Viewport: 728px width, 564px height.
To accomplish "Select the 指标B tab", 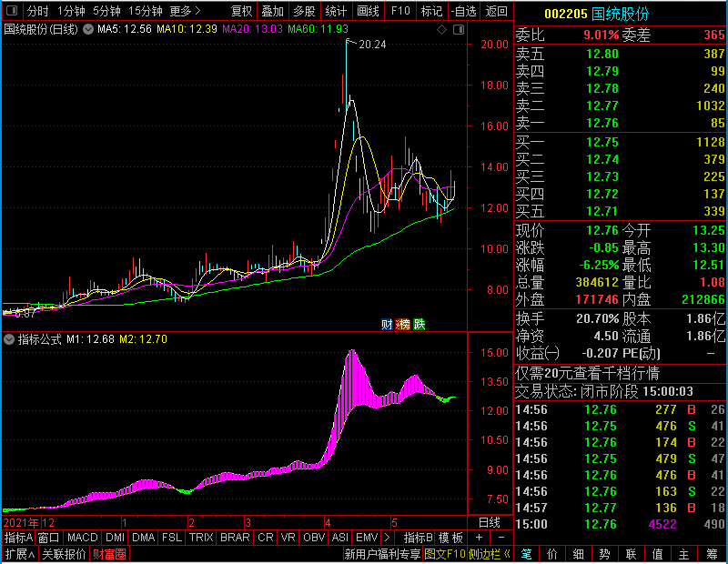I will pyautogui.click(x=419, y=538).
